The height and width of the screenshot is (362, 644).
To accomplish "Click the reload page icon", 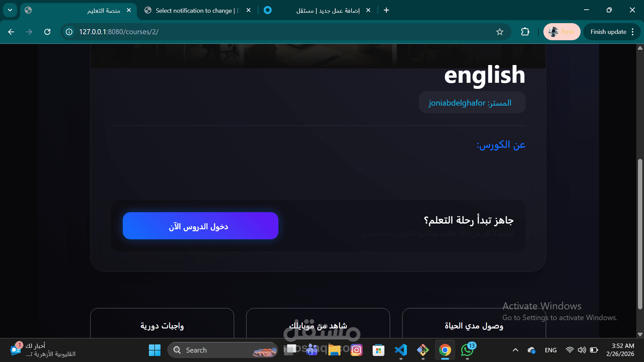I will point(47,32).
